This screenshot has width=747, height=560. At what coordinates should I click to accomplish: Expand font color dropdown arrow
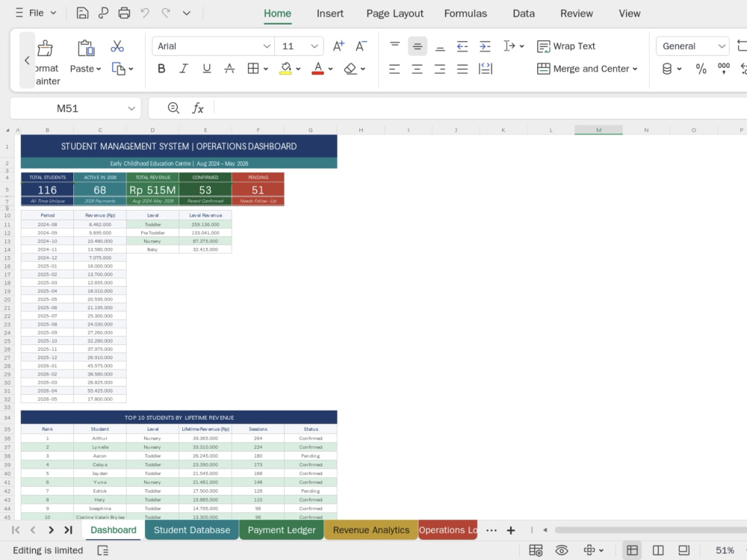331,69
